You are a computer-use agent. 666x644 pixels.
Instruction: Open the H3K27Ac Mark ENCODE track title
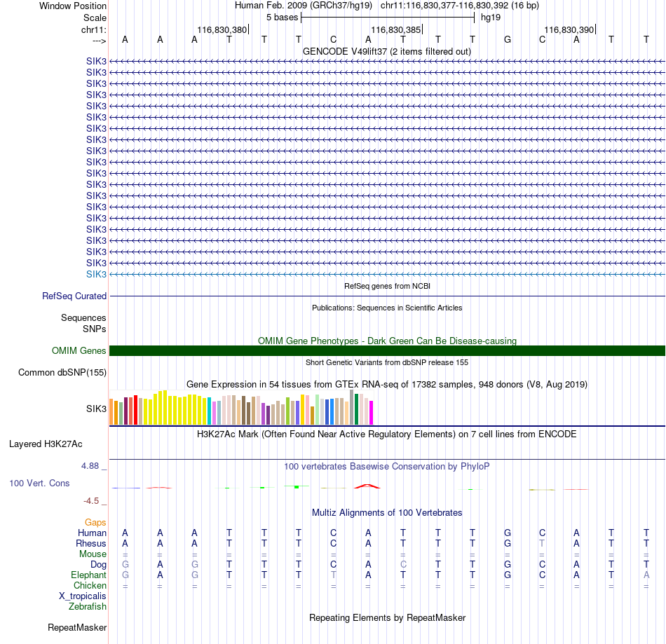(387, 434)
